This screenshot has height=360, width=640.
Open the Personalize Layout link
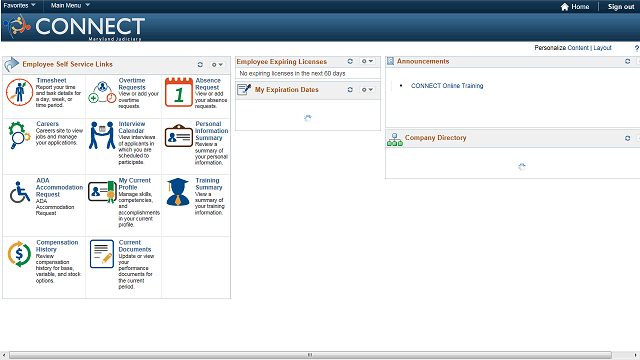pos(602,48)
